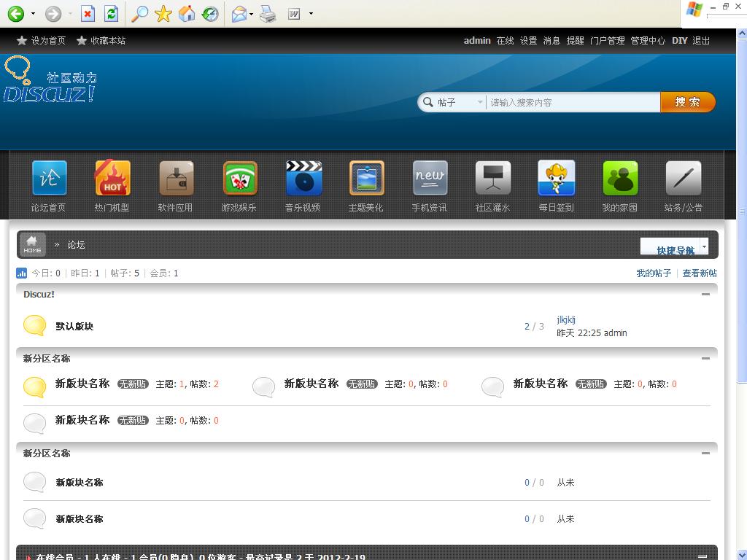This screenshot has height=560, width=747.
Task: Refresh the page using the green arrows icon
Action: tap(112, 13)
